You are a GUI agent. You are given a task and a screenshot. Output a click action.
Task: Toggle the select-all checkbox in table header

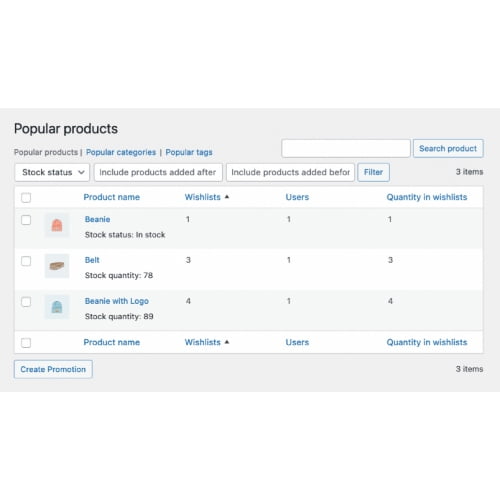tap(26, 198)
